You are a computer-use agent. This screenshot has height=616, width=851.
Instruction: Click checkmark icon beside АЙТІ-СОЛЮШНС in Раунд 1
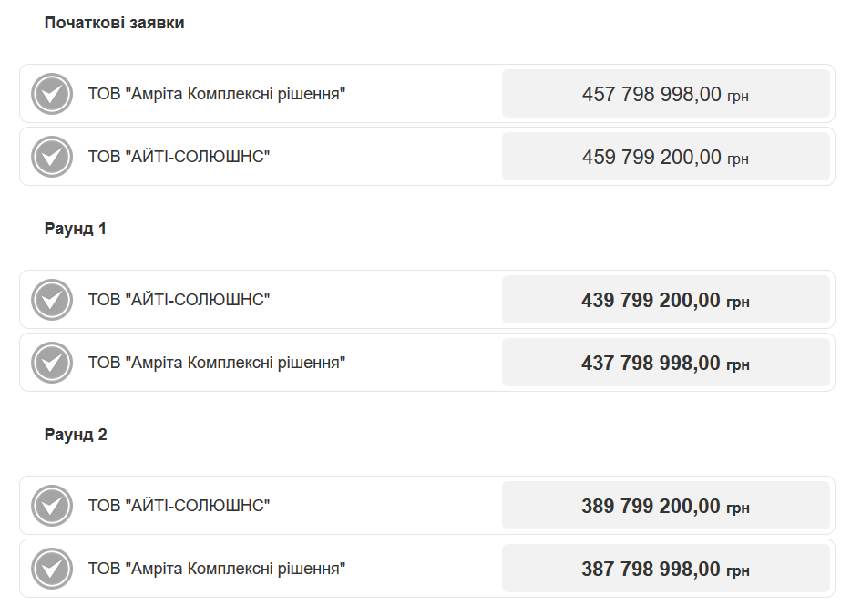click(x=52, y=300)
